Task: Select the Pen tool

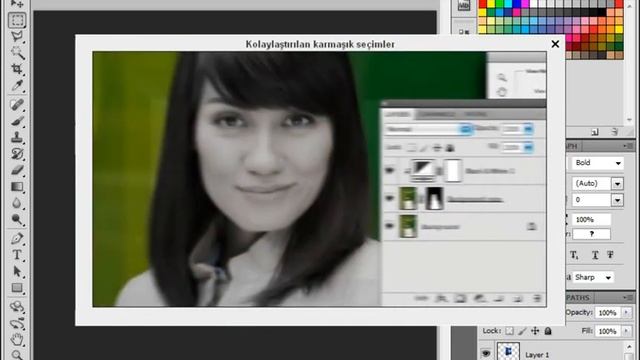Action: click(x=17, y=238)
